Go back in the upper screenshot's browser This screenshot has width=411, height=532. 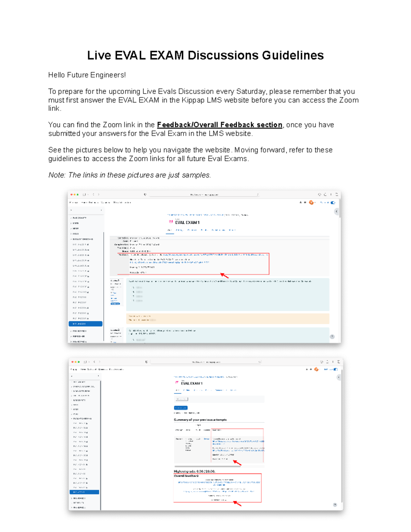pyautogui.click(x=93, y=195)
